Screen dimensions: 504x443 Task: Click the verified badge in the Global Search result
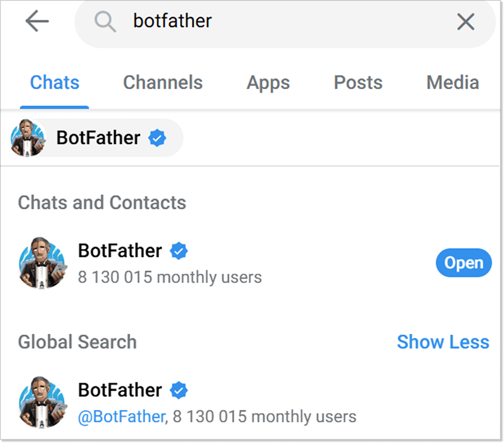click(179, 390)
